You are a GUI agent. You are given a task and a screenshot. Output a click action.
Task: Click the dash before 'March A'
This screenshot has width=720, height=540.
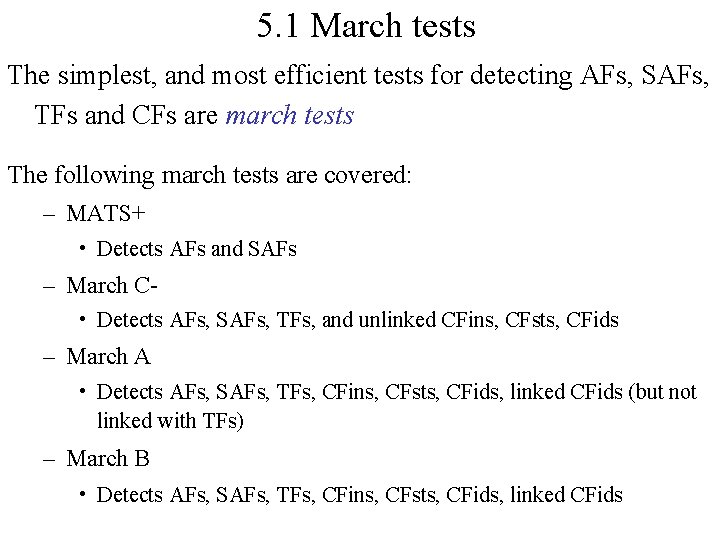50,356
